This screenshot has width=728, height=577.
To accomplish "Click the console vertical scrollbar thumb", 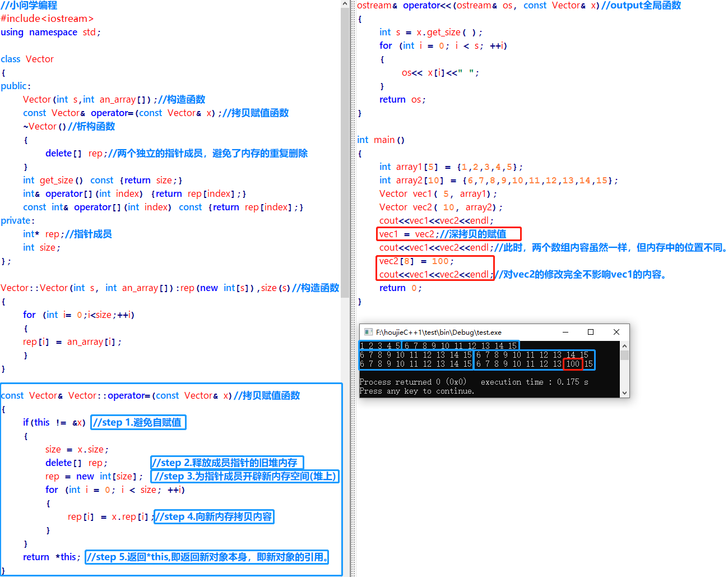I will click(x=625, y=355).
